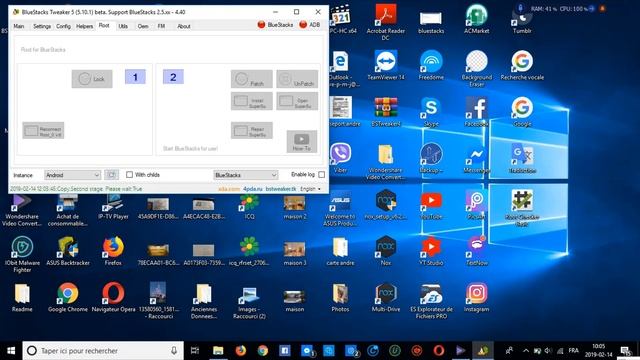
Task: Open the Background Eraser shortcut
Action: pyautogui.click(x=476, y=69)
